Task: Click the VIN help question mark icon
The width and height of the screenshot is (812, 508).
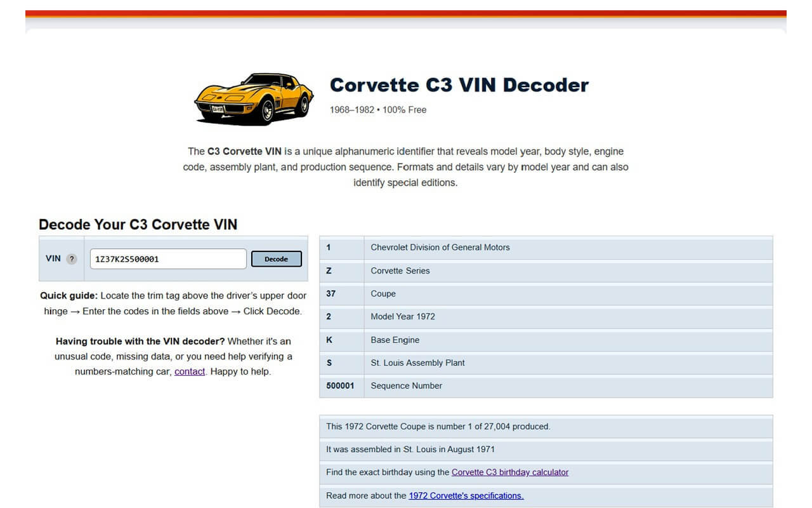Action: click(72, 259)
